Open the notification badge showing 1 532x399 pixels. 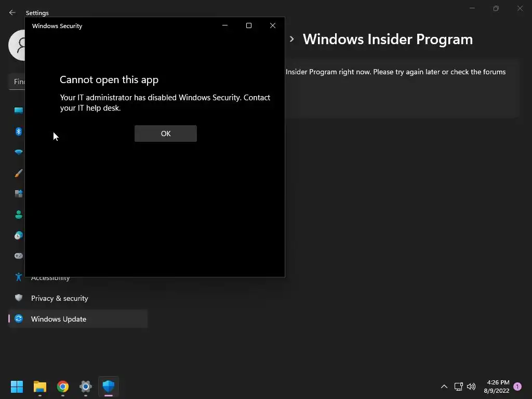click(517, 387)
